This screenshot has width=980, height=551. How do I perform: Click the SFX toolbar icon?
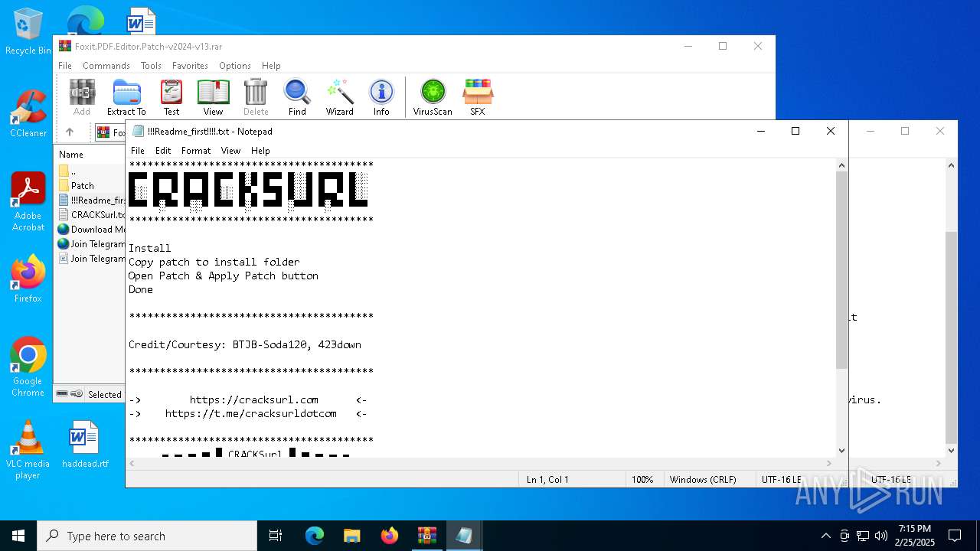(478, 97)
